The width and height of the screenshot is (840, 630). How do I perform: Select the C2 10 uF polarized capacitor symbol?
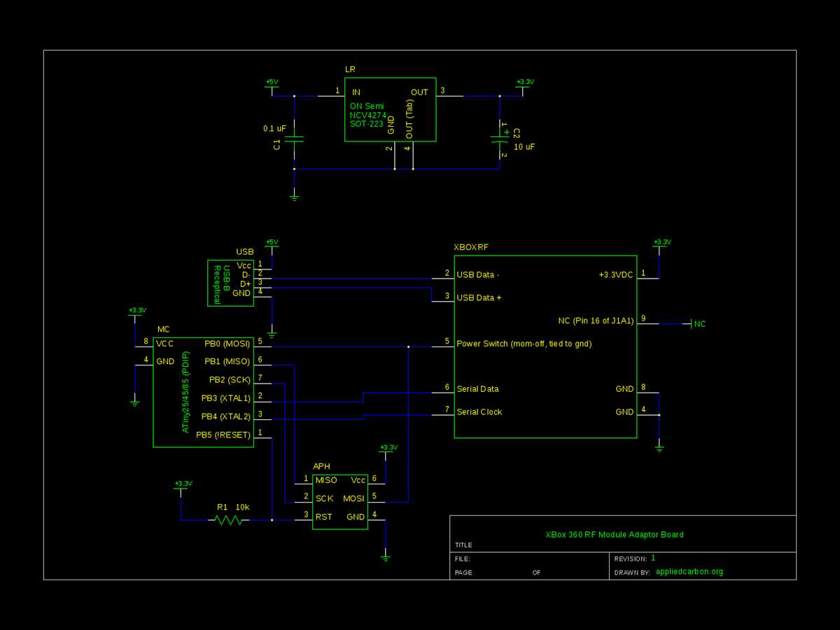coord(499,139)
